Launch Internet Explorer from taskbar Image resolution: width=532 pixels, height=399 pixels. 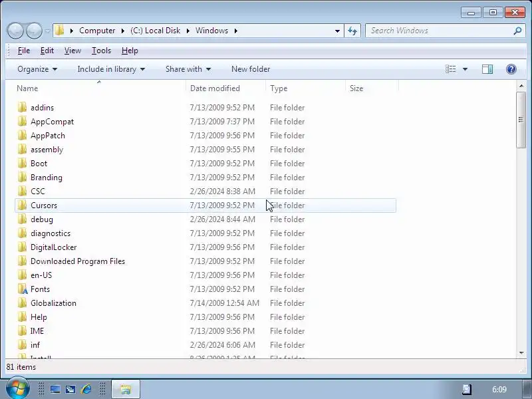[x=86, y=389]
